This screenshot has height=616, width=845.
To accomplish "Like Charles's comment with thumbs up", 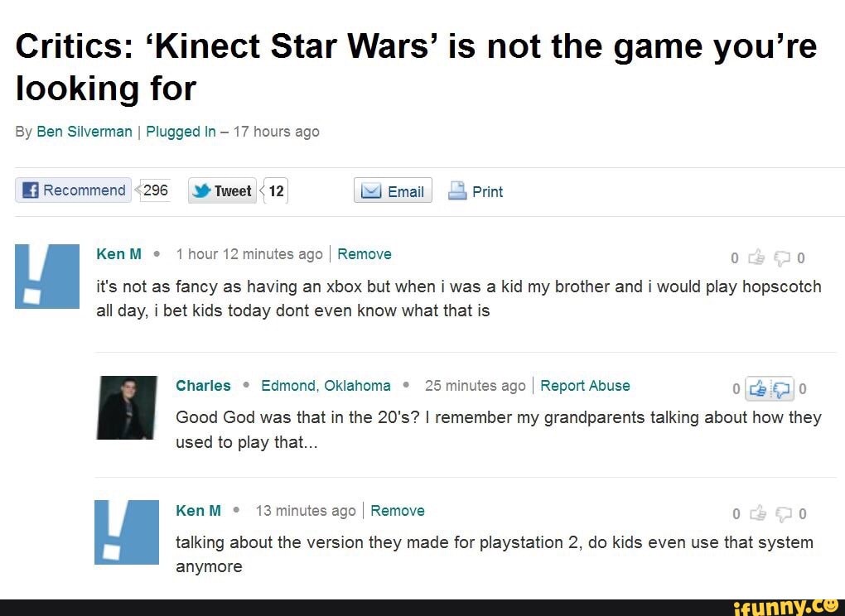I will coord(758,387).
